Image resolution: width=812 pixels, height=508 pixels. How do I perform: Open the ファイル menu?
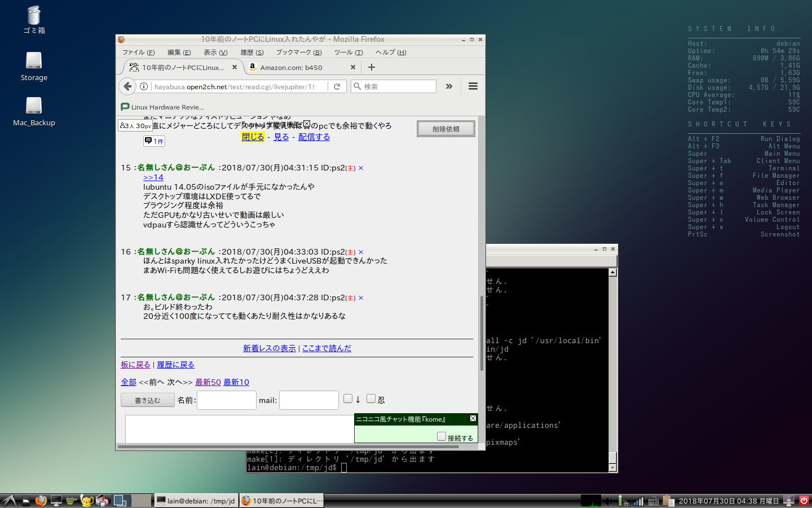(x=139, y=52)
